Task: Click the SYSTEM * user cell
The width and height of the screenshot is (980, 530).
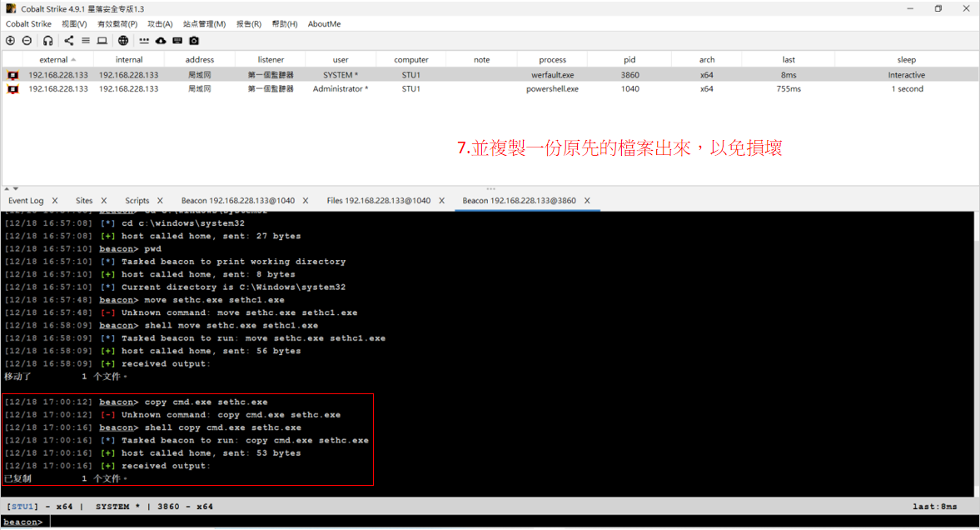Action: point(341,75)
